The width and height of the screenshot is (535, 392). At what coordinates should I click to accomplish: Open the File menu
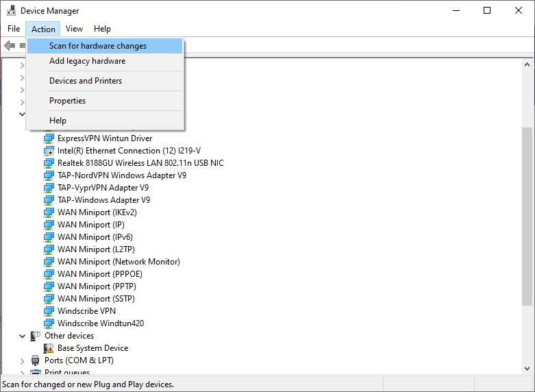tap(14, 29)
